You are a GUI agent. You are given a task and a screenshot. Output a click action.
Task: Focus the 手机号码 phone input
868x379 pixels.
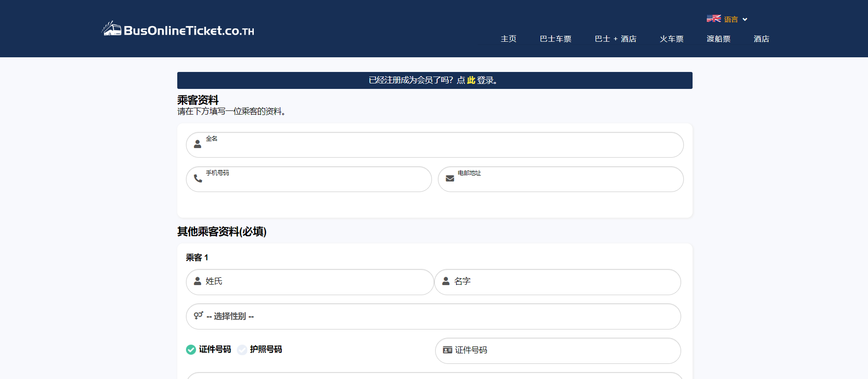click(x=309, y=179)
